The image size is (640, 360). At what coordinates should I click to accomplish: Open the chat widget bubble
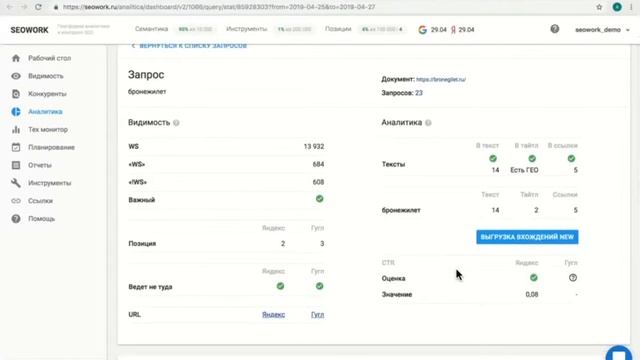tap(619, 353)
